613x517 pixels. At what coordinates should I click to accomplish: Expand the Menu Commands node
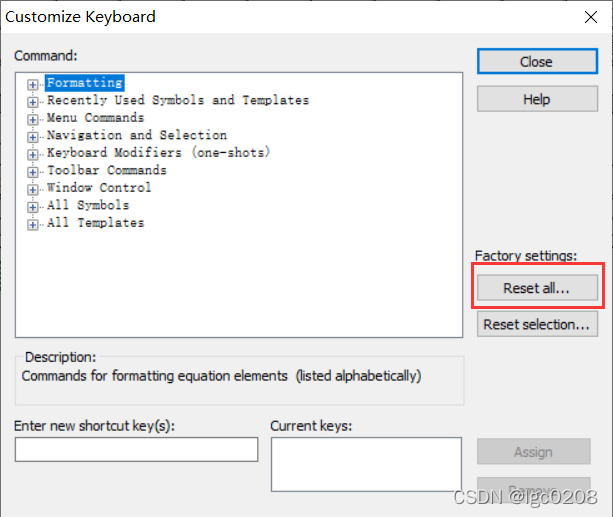point(33,119)
